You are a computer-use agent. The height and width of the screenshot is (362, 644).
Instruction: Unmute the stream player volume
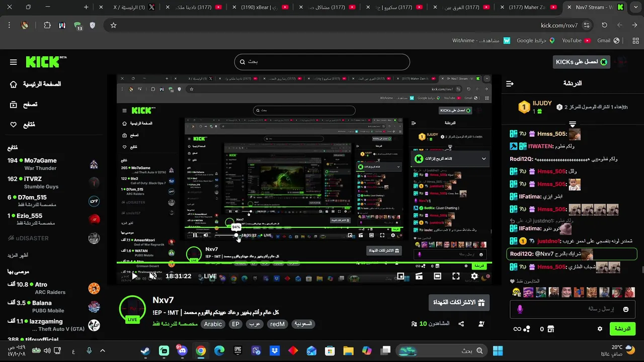click(152, 276)
